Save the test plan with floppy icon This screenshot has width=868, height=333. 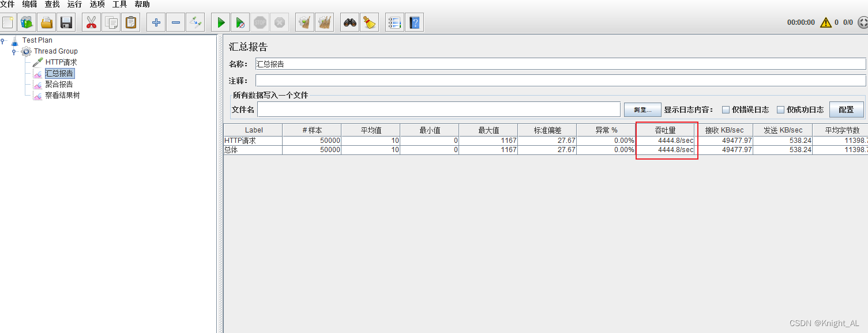pyautogui.click(x=66, y=22)
